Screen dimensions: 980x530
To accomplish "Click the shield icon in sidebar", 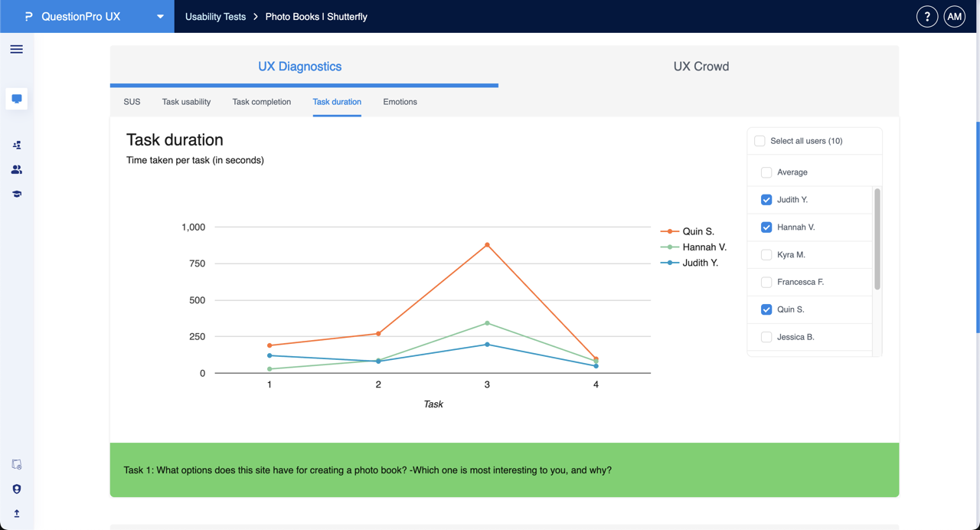I will pyautogui.click(x=16, y=489).
